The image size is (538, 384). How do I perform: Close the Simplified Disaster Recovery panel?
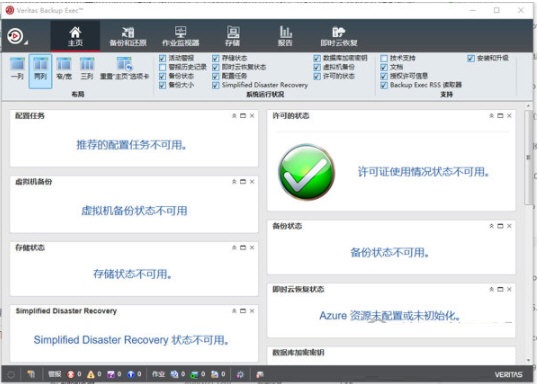coord(252,311)
